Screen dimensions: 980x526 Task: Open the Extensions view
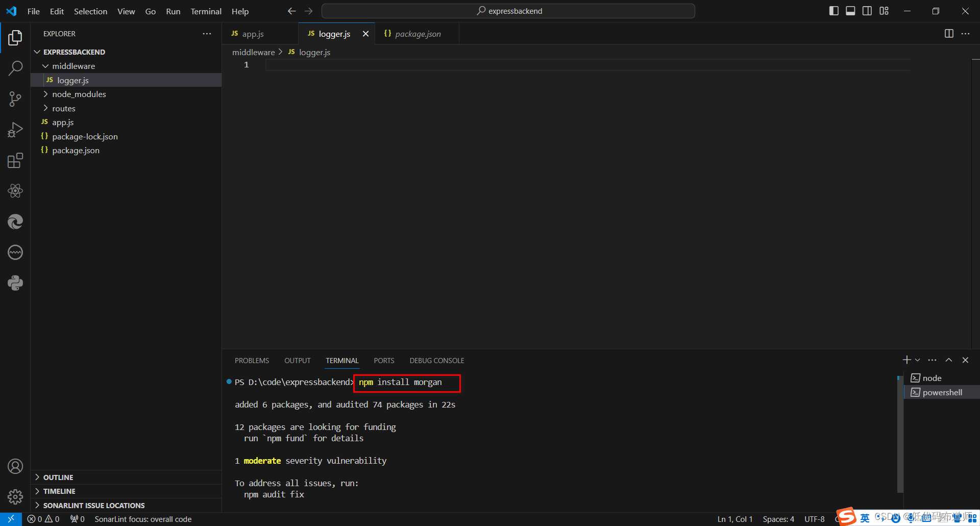point(15,160)
